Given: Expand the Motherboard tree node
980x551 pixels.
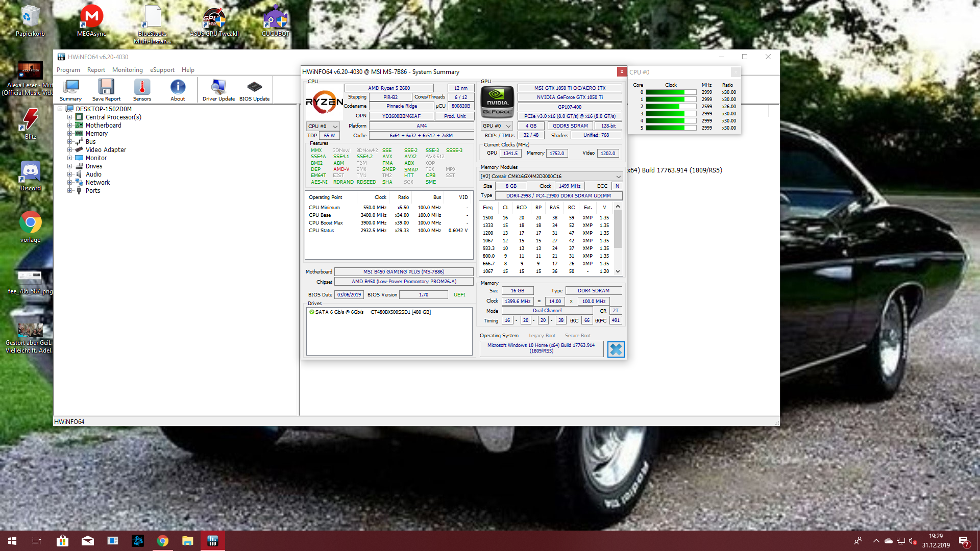Looking at the screenshot, I should point(70,126).
